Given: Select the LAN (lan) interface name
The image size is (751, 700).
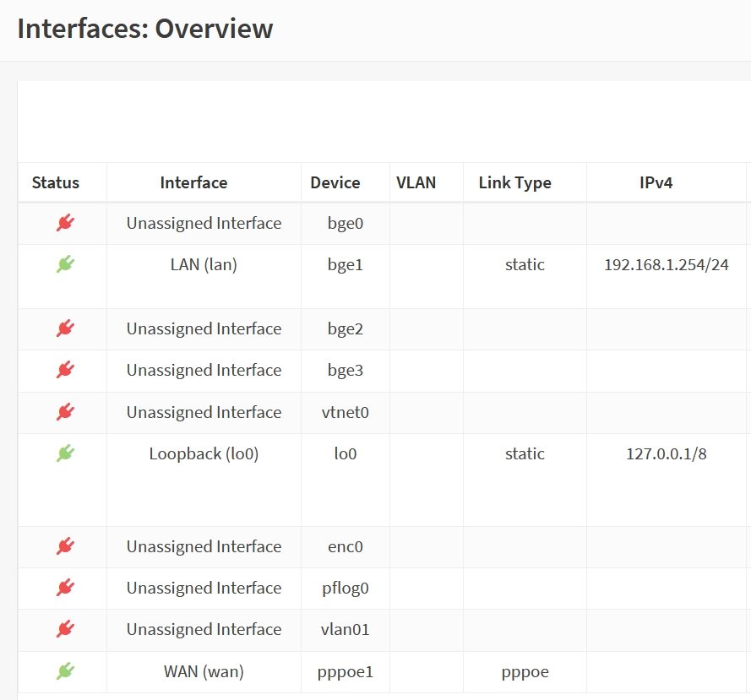Looking at the screenshot, I should click(x=204, y=265).
